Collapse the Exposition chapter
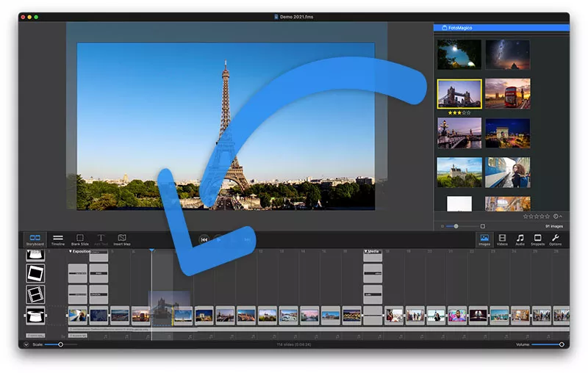This screenshot has height=373, width=588. point(70,251)
